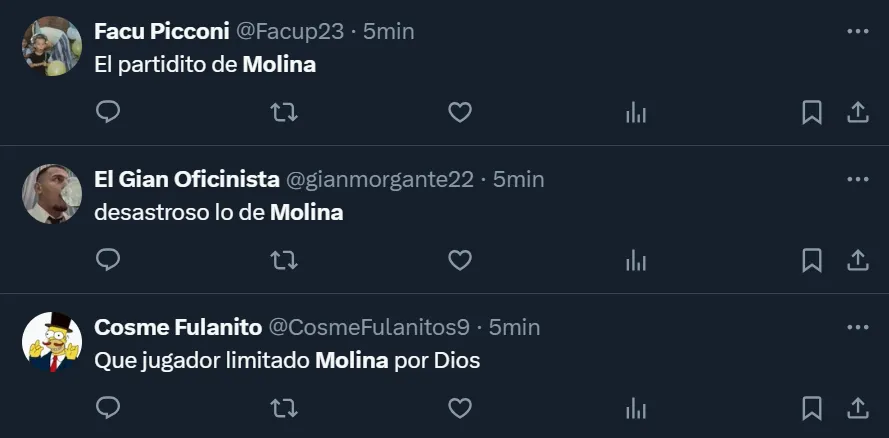889x438 pixels.
Task: Click El Gian Oficinista's profile picture
Action: coord(52,194)
